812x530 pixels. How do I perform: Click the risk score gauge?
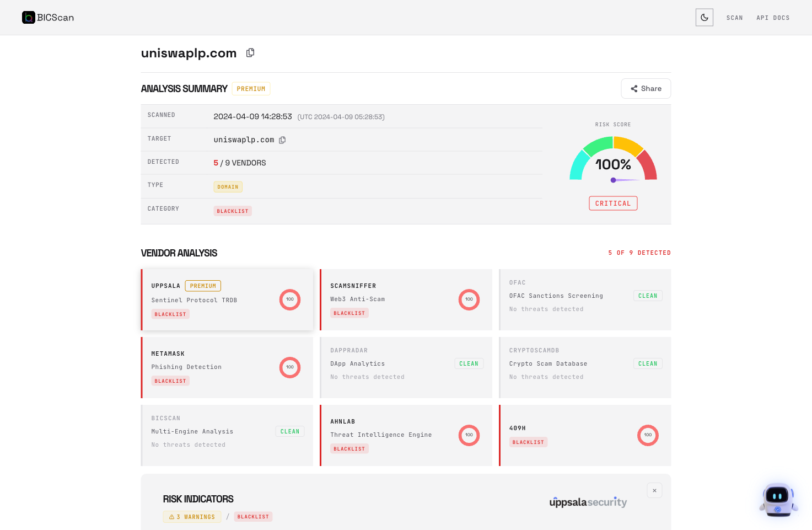(613, 160)
